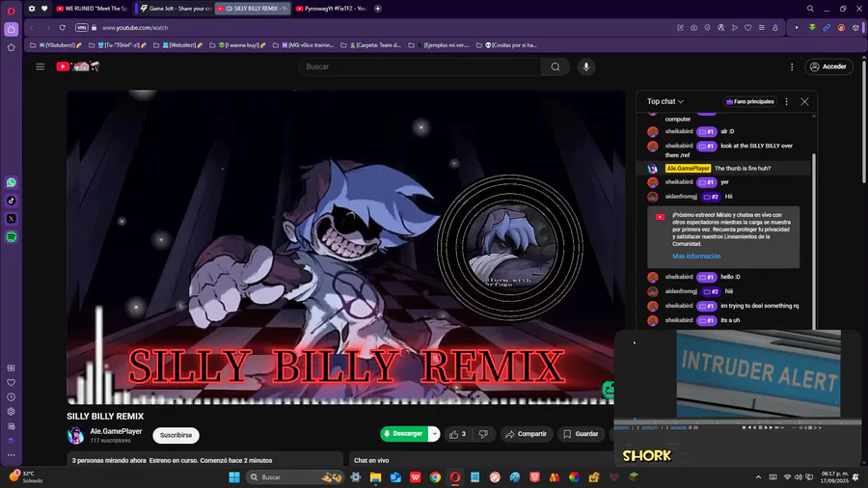Open YouTube settings three-dots menu
This screenshot has height=488, width=868.
pyautogui.click(x=792, y=67)
